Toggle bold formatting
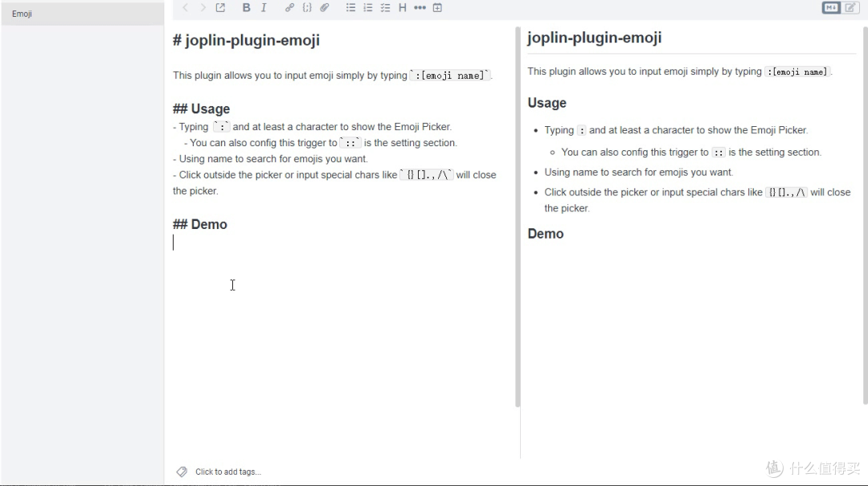868x486 pixels. click(247, 8)
